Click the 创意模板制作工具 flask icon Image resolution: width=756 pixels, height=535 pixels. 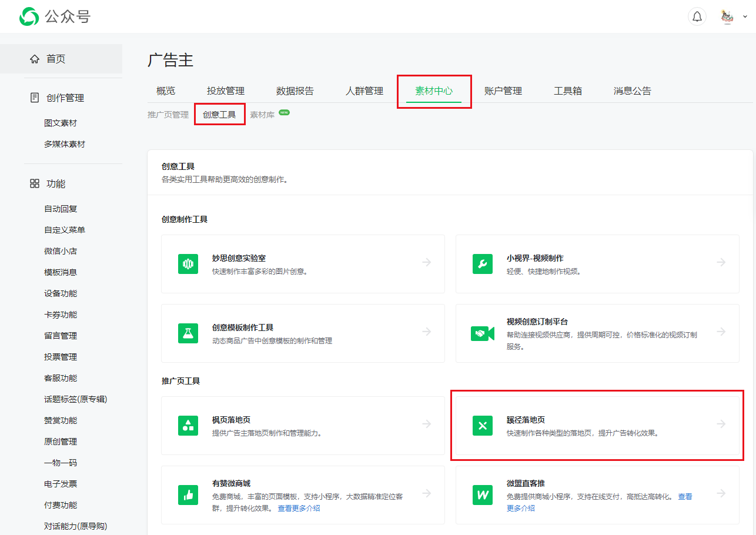(x=188, y=333)
